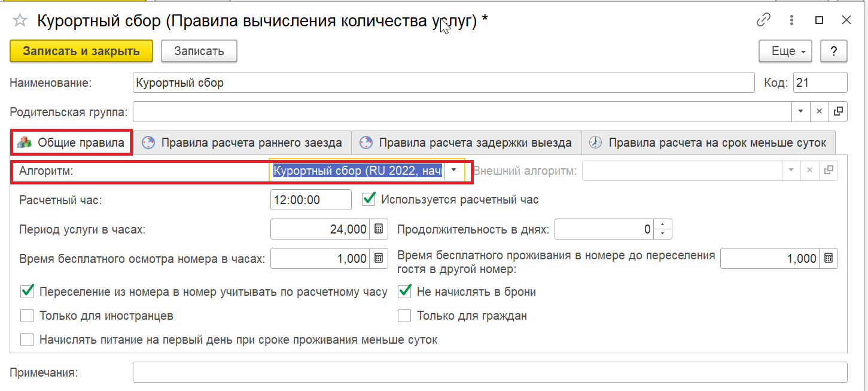The height and width of the screenshot is (391, 868).
Task: Click free stay before relocation value field
Action: (770, 259)
